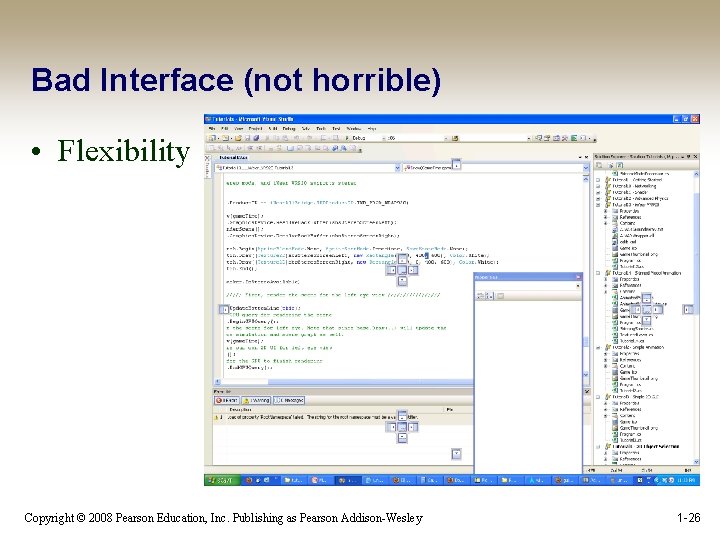This screenshot has height=540, width=720.
Task: Click the Save icon in the toolbar
Action: tap(248, 138)
